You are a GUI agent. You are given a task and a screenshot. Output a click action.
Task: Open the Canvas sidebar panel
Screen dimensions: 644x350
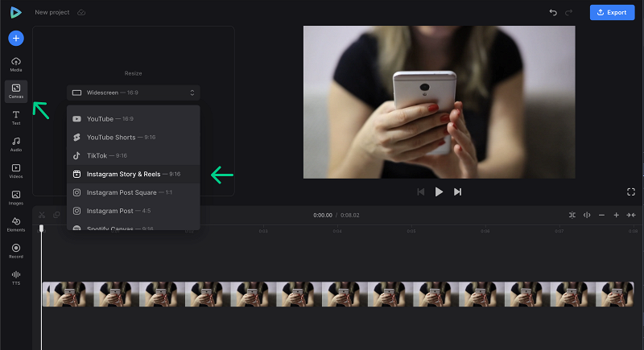click(x=16, y=91)
